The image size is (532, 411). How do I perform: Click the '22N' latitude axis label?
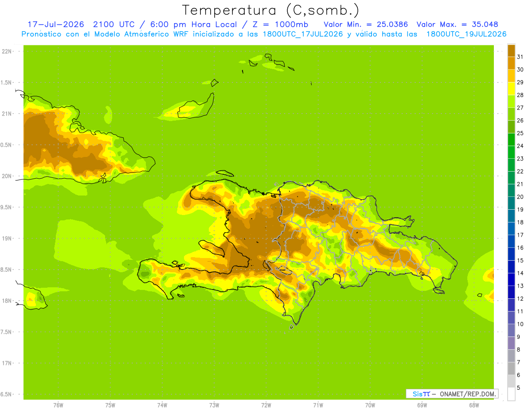pos(6,51)
